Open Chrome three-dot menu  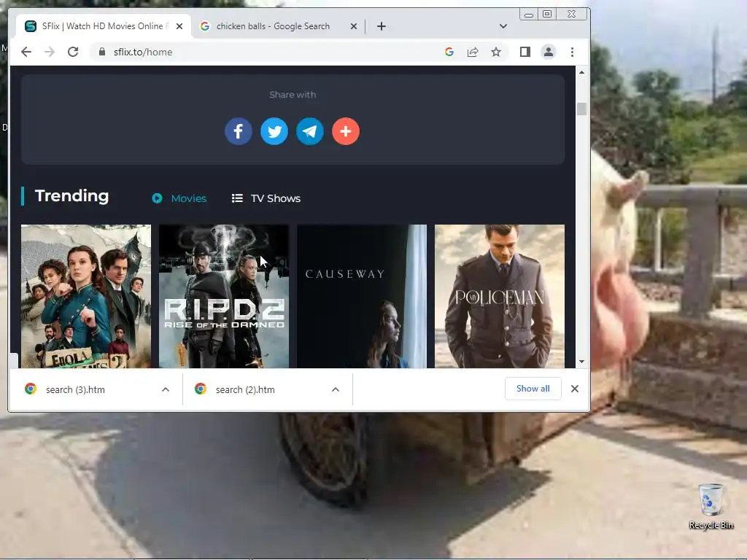tap(572, 52)
